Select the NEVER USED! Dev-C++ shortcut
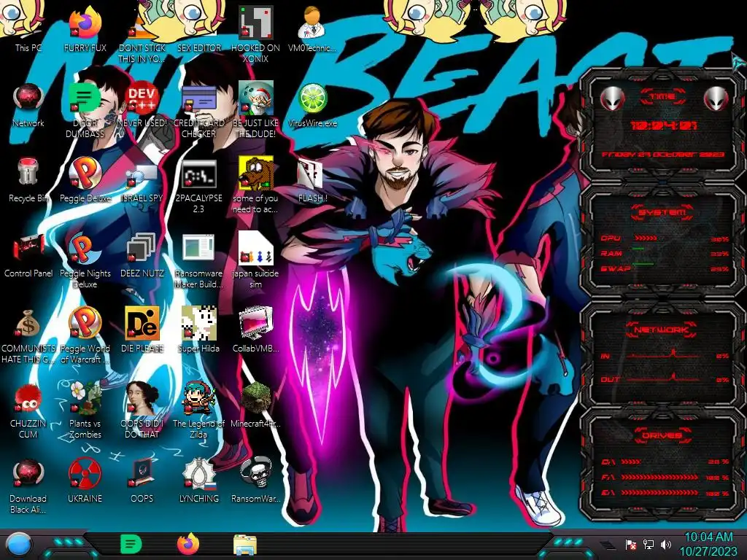 pos(142,105)
